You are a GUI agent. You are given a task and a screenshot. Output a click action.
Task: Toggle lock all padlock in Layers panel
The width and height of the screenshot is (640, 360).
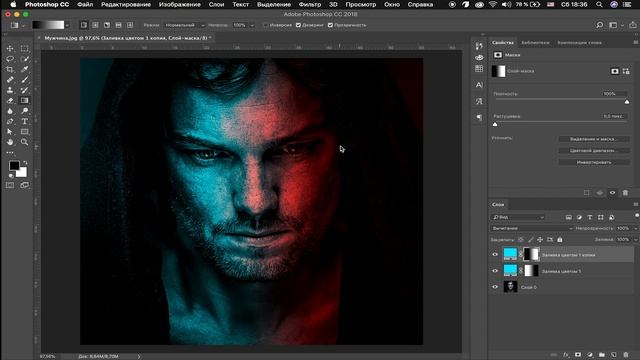(560, 240)
